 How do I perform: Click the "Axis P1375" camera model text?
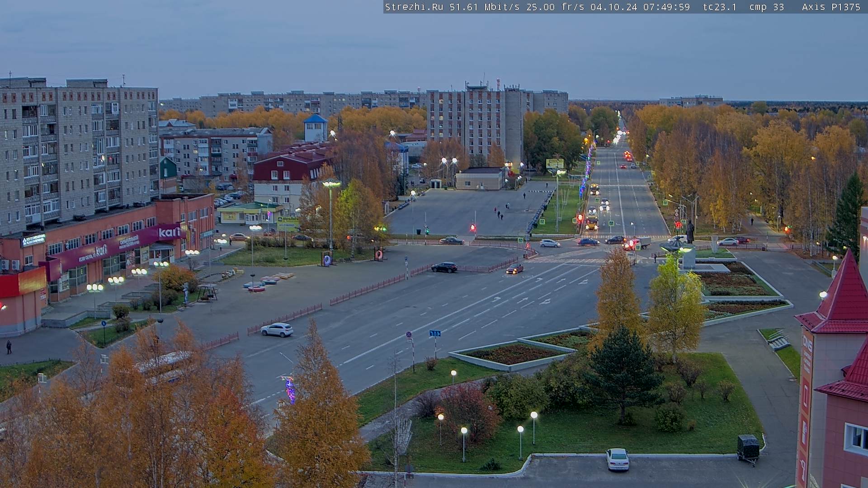tap(831, 7)
